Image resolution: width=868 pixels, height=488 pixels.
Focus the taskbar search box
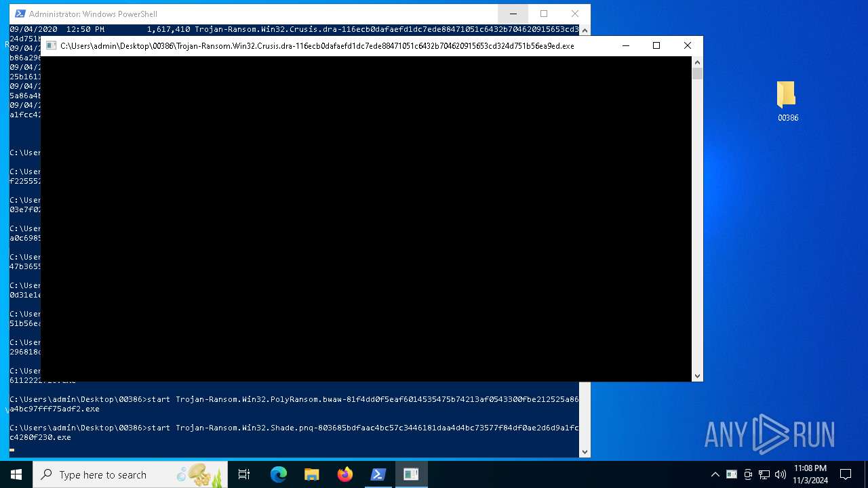tap(130, 474)
